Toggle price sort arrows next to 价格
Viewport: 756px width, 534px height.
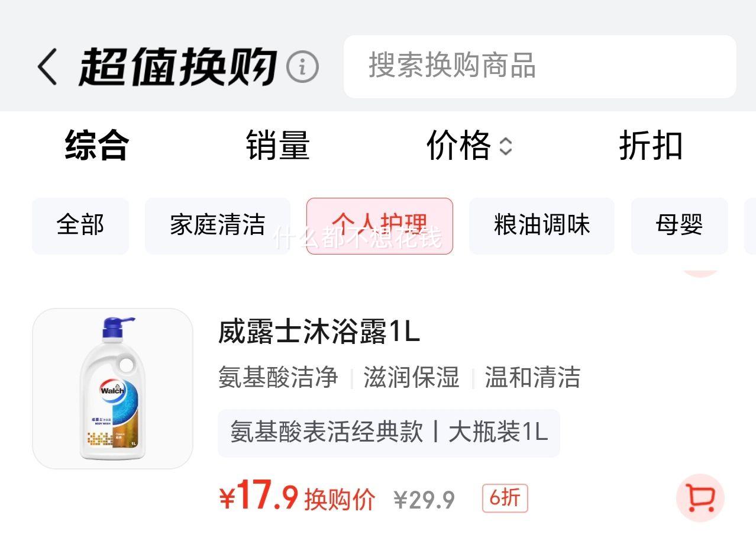tap(505, 146)
